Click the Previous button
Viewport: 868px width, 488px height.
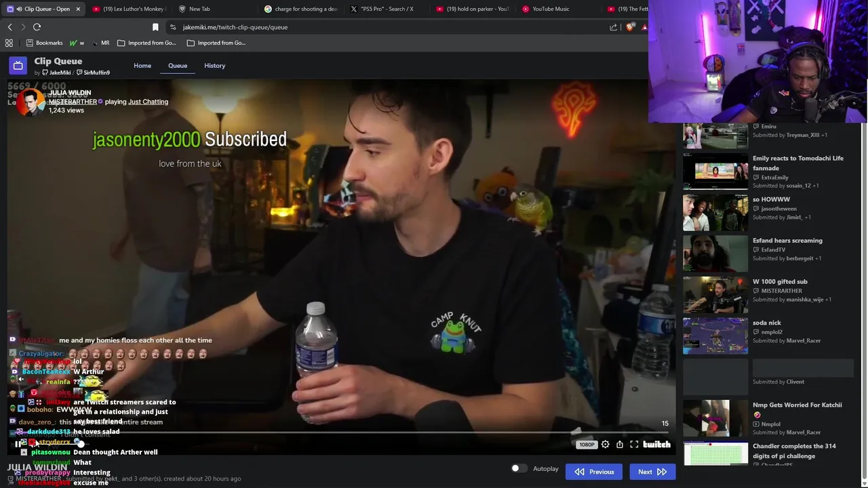594,472
